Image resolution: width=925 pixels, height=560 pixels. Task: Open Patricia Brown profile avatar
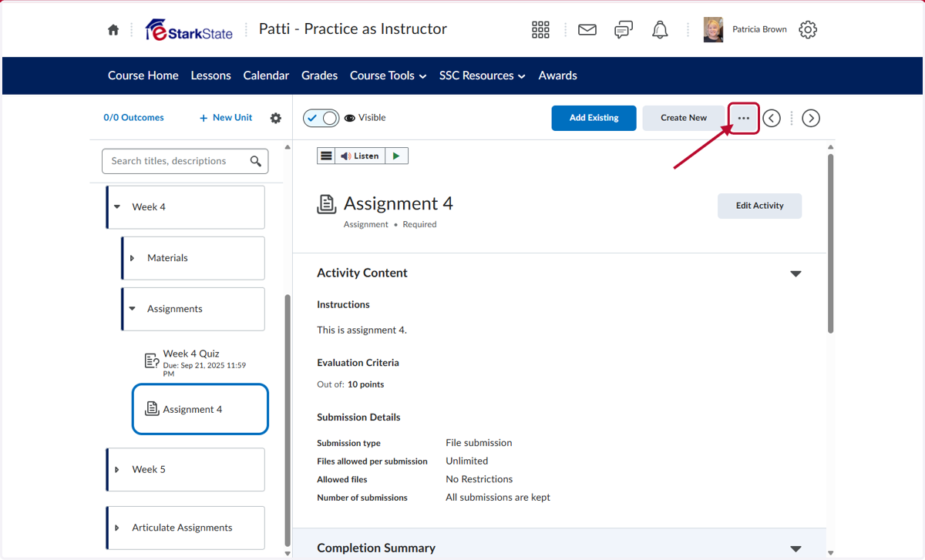pos(713,30)
